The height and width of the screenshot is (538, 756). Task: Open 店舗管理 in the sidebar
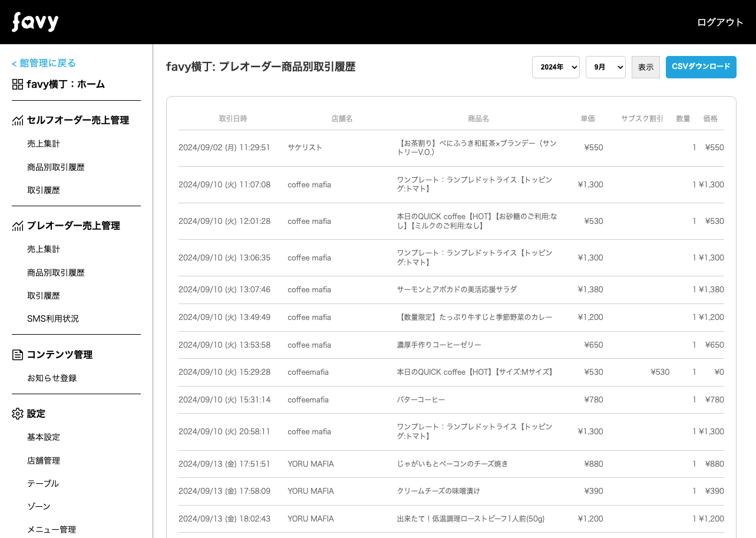tap(44, 461)
